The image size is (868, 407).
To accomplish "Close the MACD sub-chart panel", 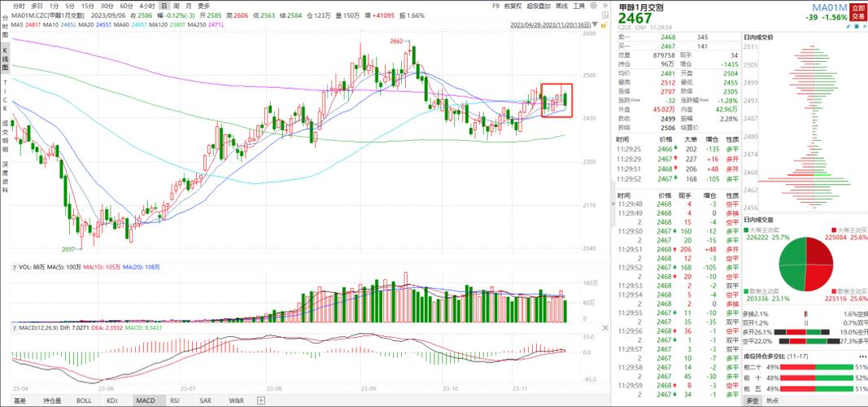I will point(604,326).
